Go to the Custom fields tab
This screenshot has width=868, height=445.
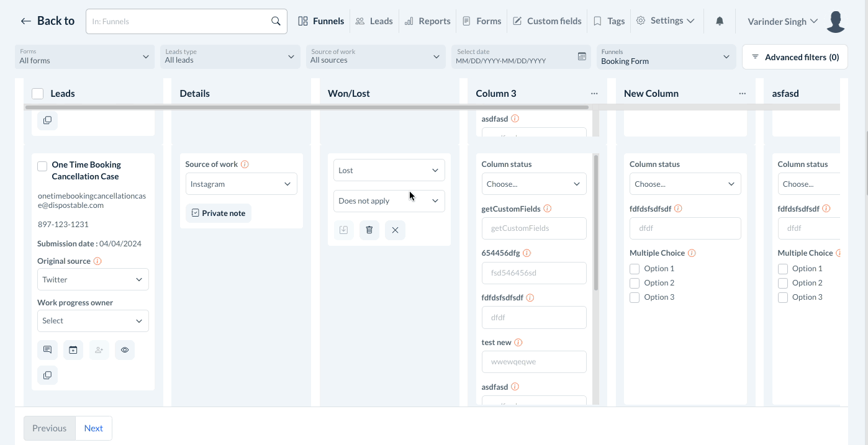pyautogui.click(x=547, y=21)
